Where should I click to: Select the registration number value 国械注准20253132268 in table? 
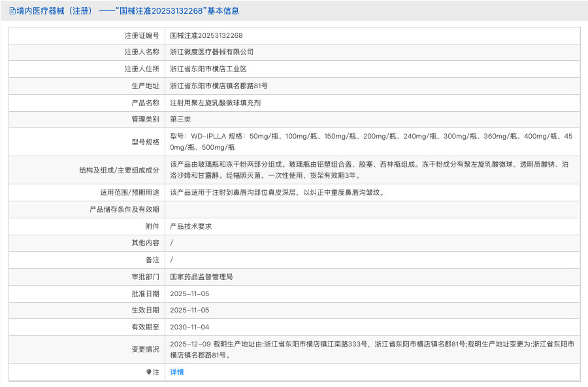[x=206, y=35]
